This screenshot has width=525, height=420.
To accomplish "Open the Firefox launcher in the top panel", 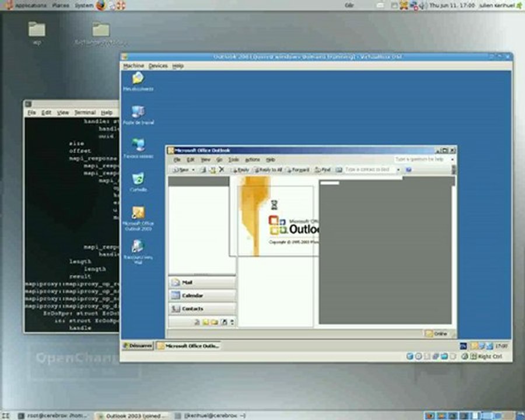I will (100, 5).
